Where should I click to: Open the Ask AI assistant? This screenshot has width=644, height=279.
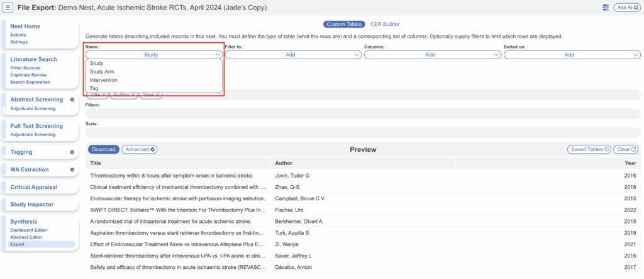625,7
